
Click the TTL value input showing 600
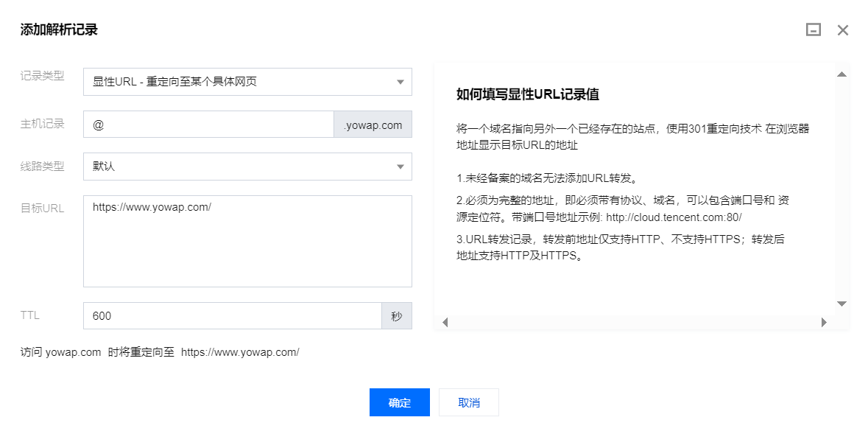(233, 315)
